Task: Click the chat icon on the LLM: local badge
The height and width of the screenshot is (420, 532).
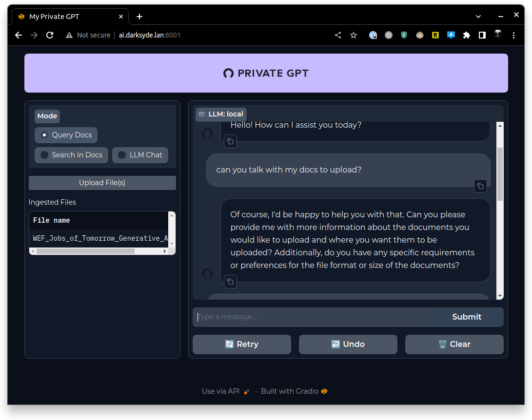Action: click(x=201, y=114)
